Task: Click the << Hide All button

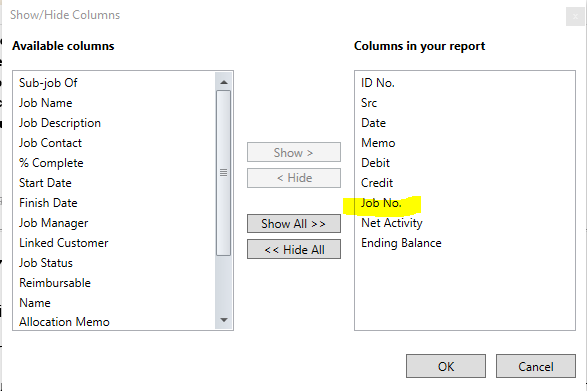Action: [x=294, y=249]
